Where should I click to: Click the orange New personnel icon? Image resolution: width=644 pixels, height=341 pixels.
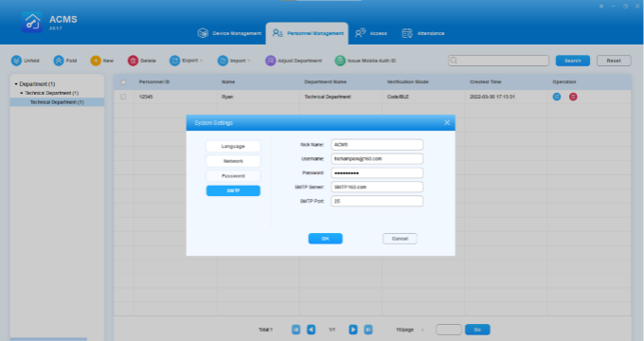96,61
